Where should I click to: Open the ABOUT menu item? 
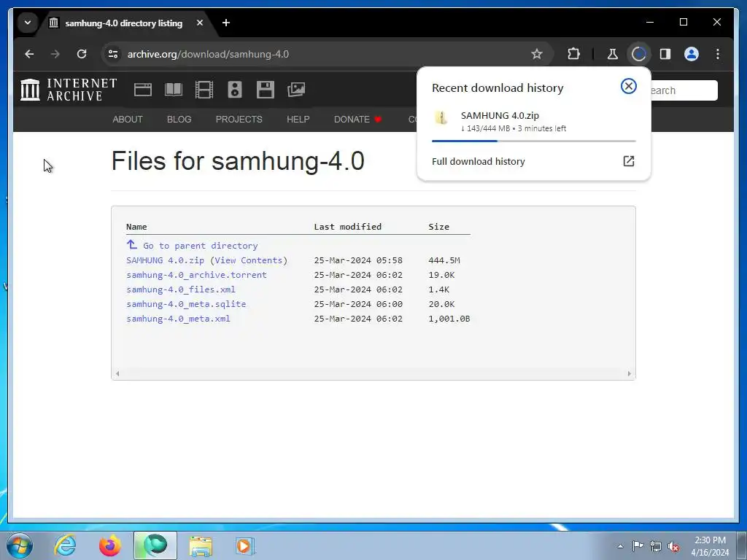[x=128, y=120]
